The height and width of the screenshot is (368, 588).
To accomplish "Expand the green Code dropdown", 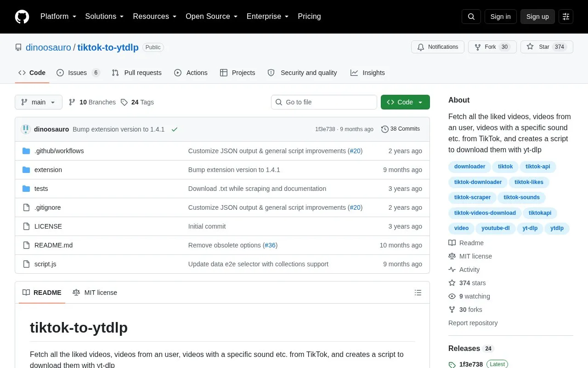I will [405, 102].
